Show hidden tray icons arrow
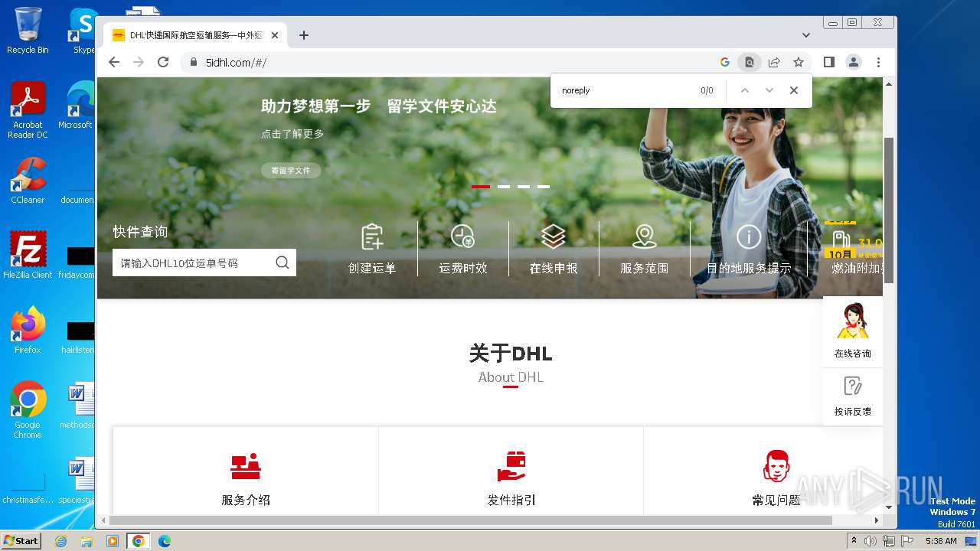This screenshot has height=551, width=980. 854,541
